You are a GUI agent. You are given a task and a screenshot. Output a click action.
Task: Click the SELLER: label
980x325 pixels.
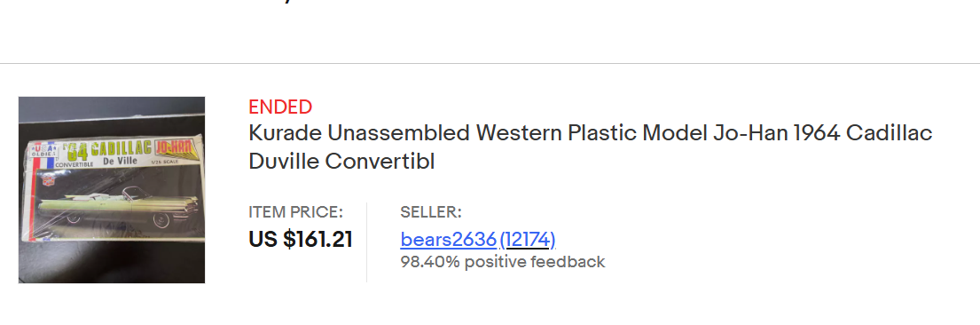[x=431, y=212]
